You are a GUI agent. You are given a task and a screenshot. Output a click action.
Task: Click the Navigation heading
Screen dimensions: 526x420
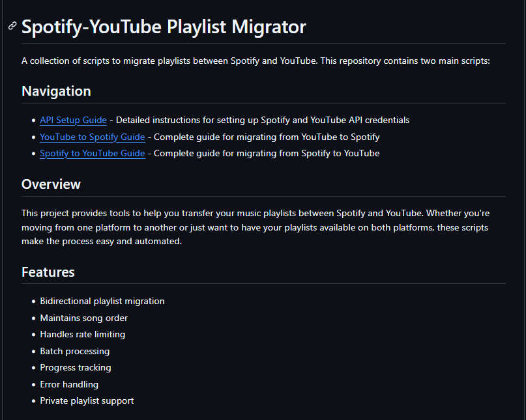point(56,91)
